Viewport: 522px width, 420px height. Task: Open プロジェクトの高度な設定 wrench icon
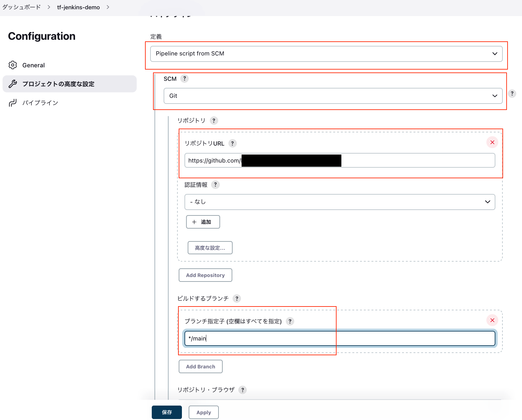tap(13, 84)
